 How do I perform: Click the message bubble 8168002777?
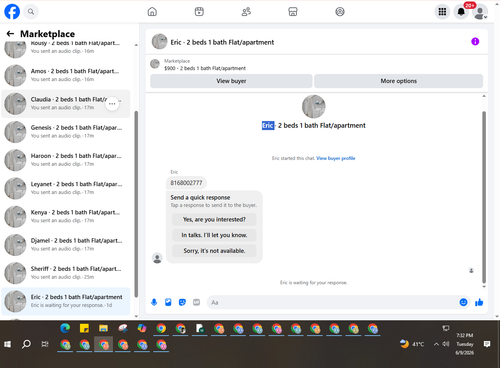tap(186, 183)
